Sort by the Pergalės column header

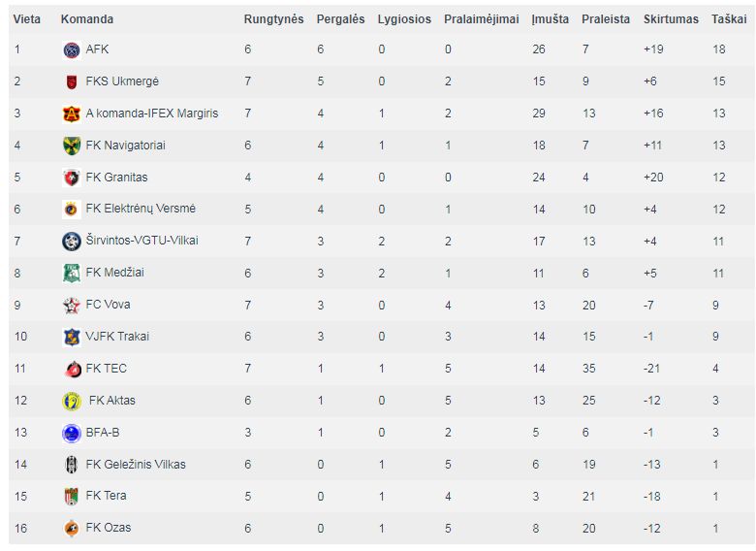coord(340,19)
